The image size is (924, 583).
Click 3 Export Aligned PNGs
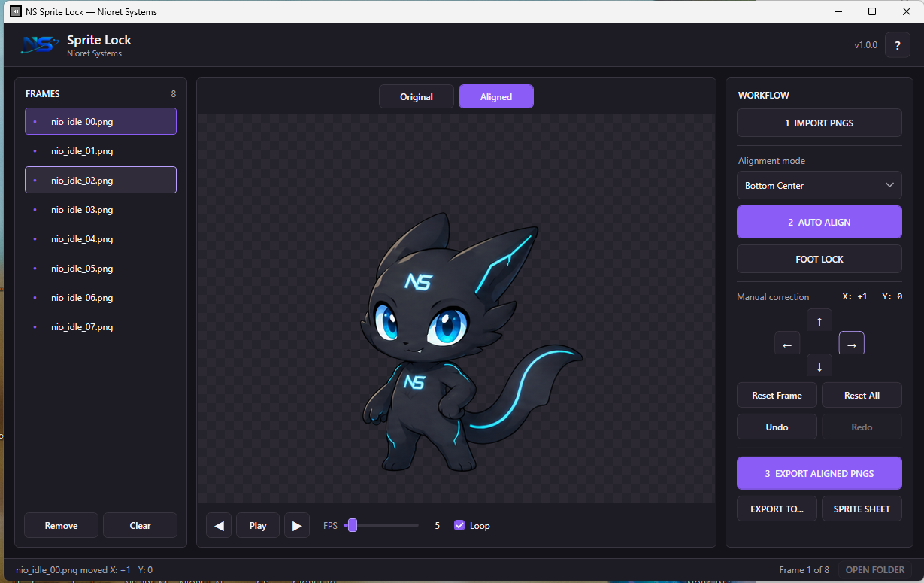click(819, 473)
